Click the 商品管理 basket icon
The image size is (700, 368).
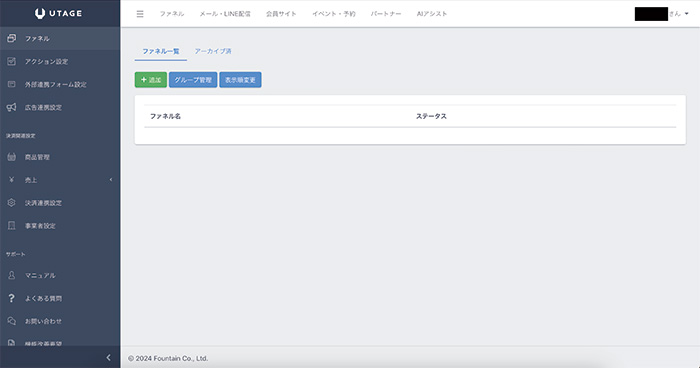(x=12, y=157)
